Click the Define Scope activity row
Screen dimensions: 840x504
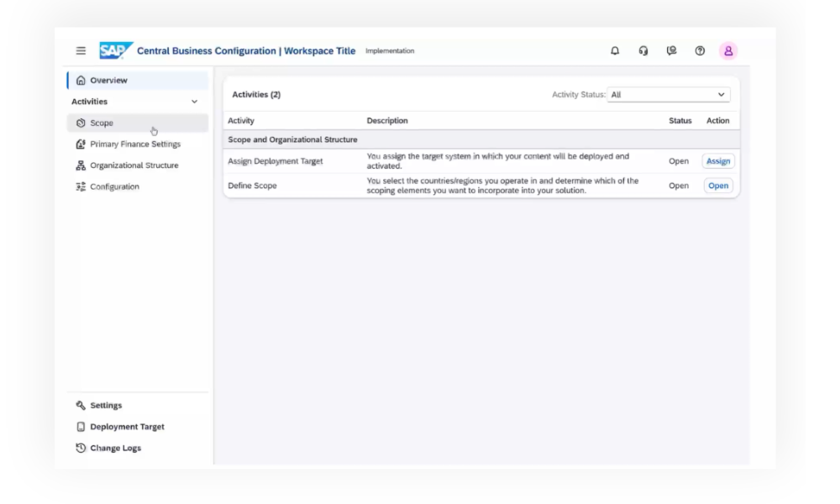(252, 186)
